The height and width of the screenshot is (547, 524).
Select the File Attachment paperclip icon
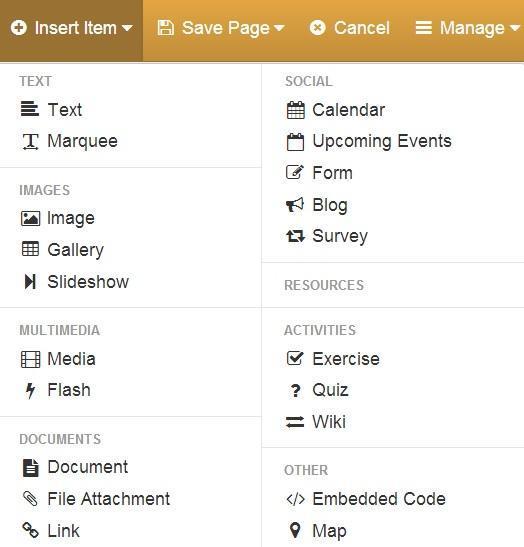[x=30, y=499]
